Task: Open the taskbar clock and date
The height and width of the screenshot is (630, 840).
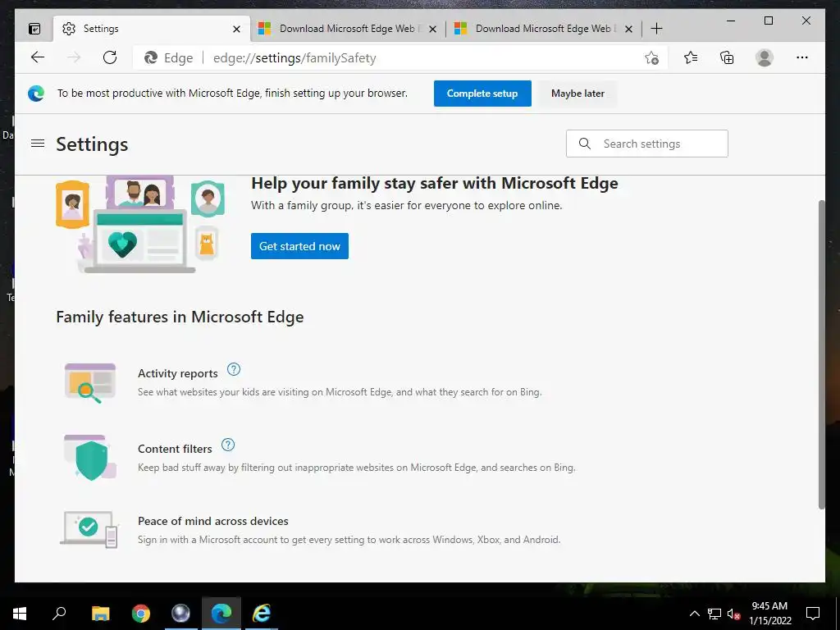Action: [x=769, y=614]
